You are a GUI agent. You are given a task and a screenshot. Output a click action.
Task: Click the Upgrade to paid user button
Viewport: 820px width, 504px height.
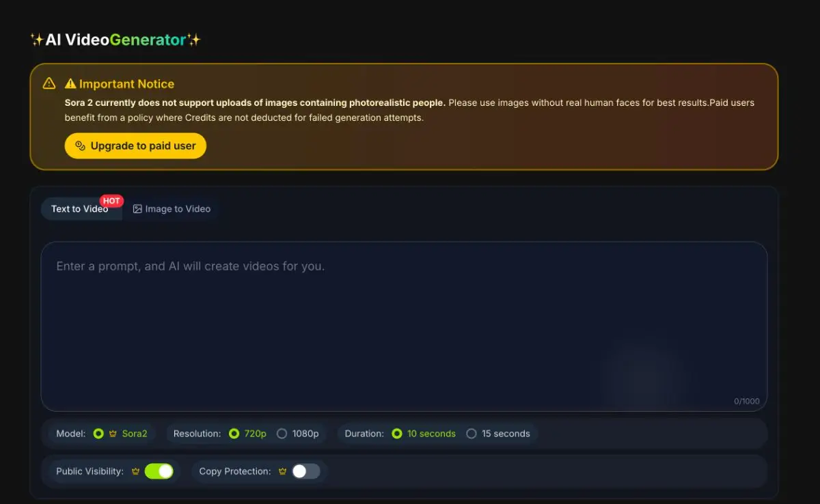pos(135,145)
